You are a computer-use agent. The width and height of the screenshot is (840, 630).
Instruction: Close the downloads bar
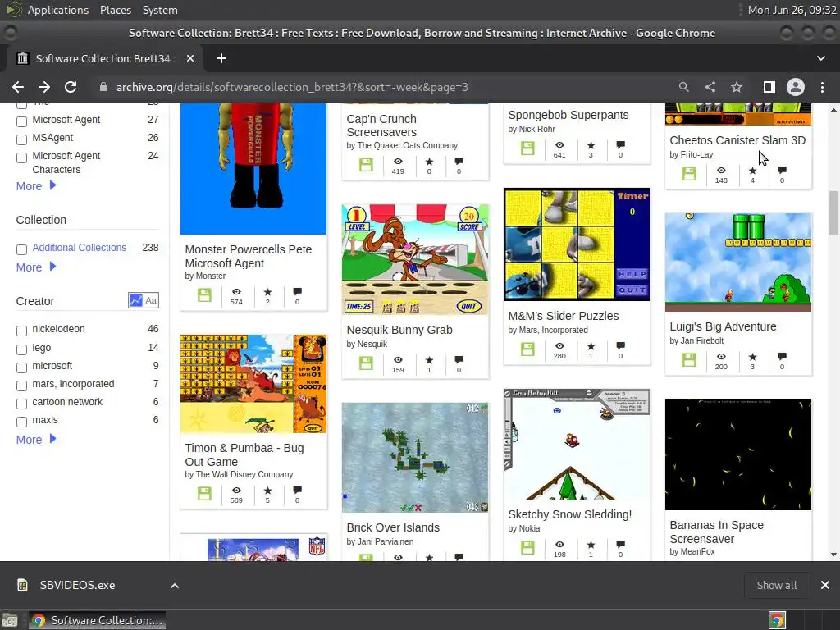(825, 585)
